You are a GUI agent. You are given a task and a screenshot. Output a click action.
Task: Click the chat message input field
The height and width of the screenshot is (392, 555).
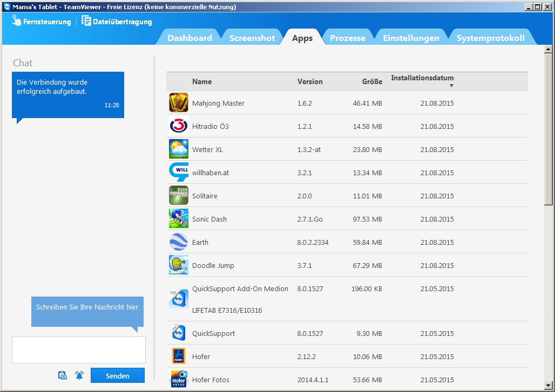pyautogui.click(x=79, y=350)
